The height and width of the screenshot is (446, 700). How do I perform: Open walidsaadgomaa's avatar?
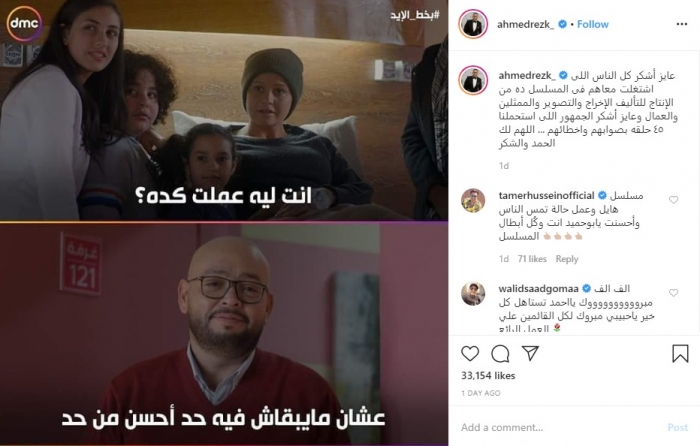point(473,294)
